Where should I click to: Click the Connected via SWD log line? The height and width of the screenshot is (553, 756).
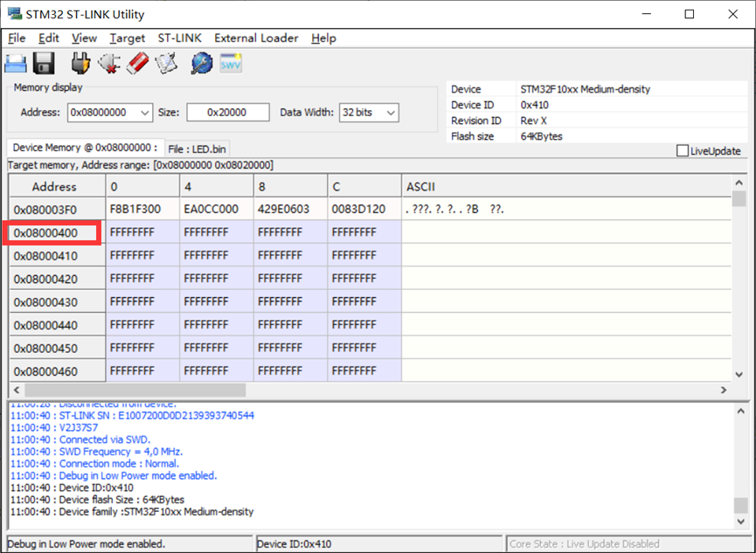coord(80,439)
